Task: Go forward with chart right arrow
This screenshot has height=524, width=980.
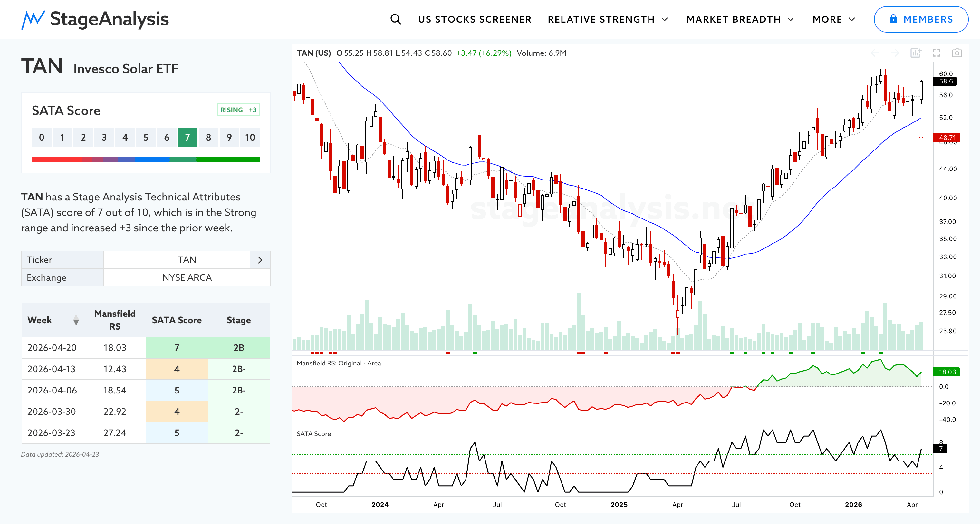Action: coord(895,53)
